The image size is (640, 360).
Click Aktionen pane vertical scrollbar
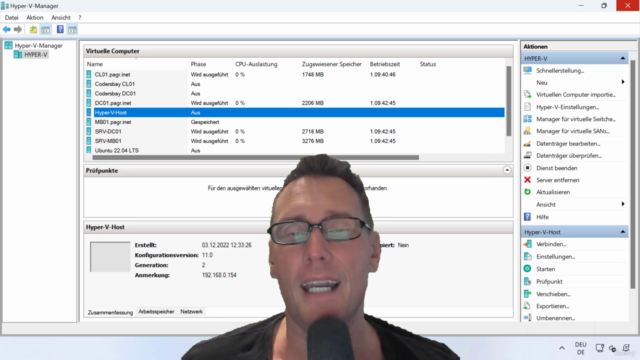633,174
